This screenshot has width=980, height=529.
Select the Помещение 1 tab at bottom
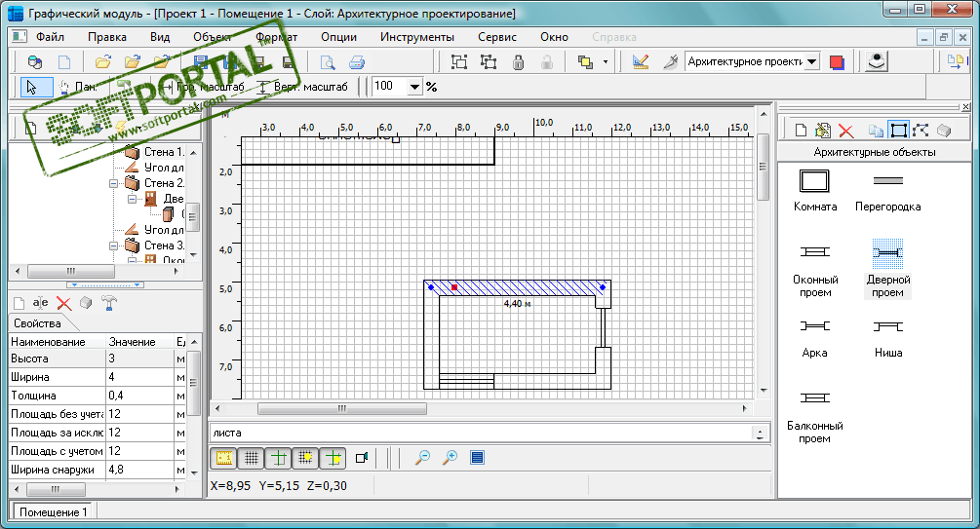click(53, 512)
